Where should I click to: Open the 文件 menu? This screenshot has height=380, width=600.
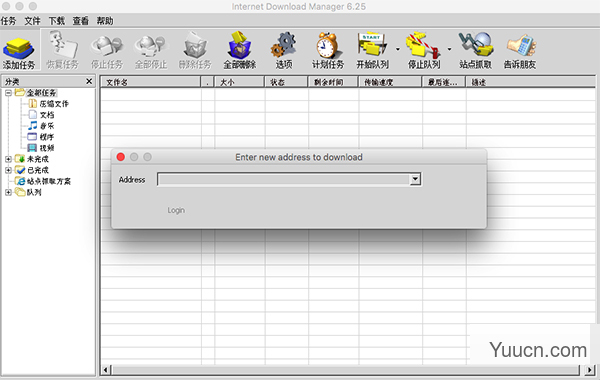(x=33, y=21)
